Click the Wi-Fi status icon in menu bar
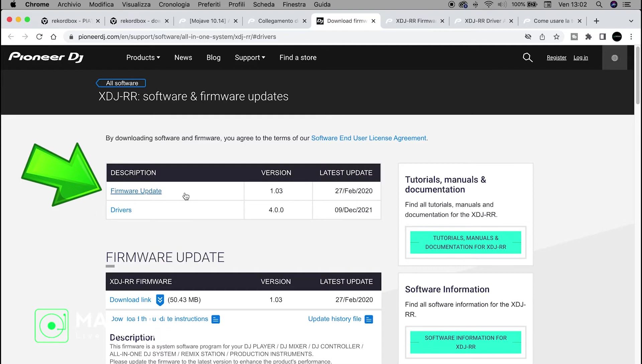The width and height of the screenshot is (642, 364). pos(489,4)
